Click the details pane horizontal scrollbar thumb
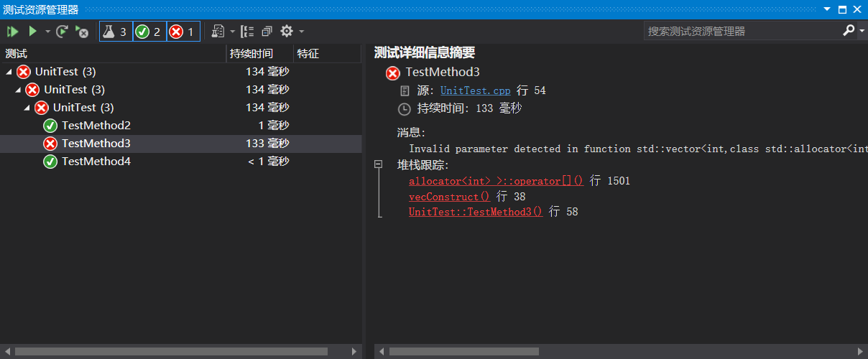868x359 pixels. (x=465, y=352)
